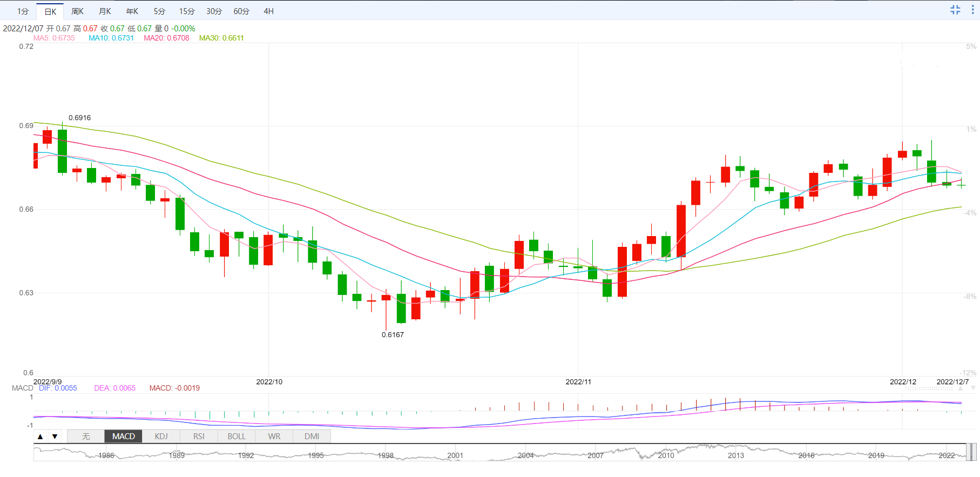Click the black up triangle beside indicators
This screenshot has width=980, height=477.
40,436
